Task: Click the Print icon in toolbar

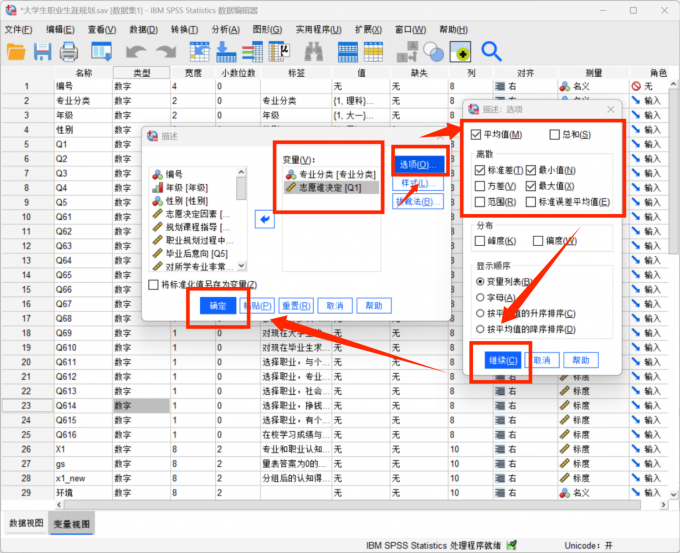Action: coord(69,51)
